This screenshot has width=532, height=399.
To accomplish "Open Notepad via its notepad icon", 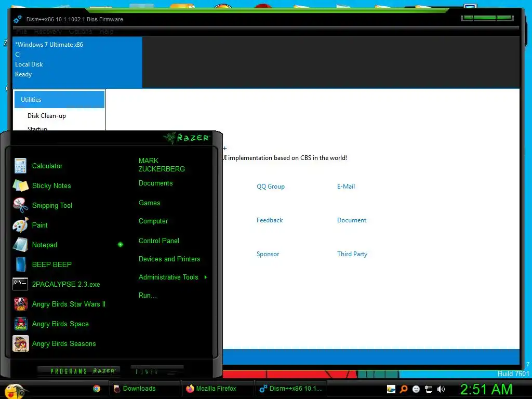I will [20, 245].
